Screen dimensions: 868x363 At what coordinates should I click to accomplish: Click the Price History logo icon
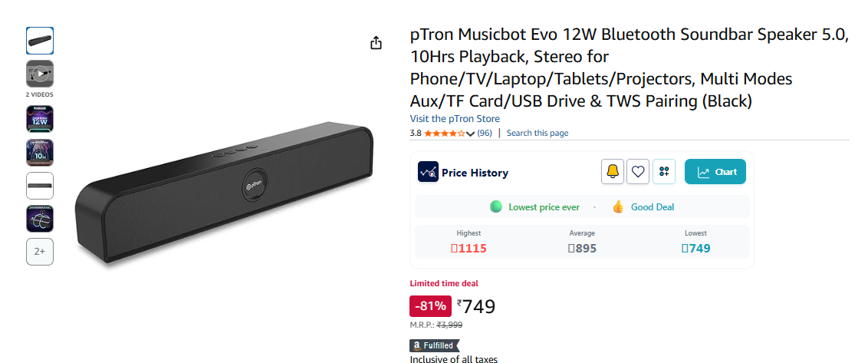(x=428, y=172)
